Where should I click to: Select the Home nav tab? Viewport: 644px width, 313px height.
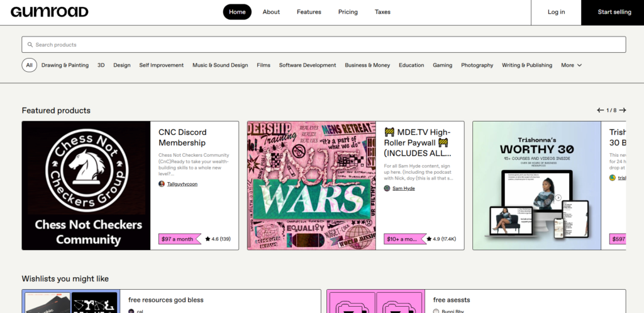point(237,12)
